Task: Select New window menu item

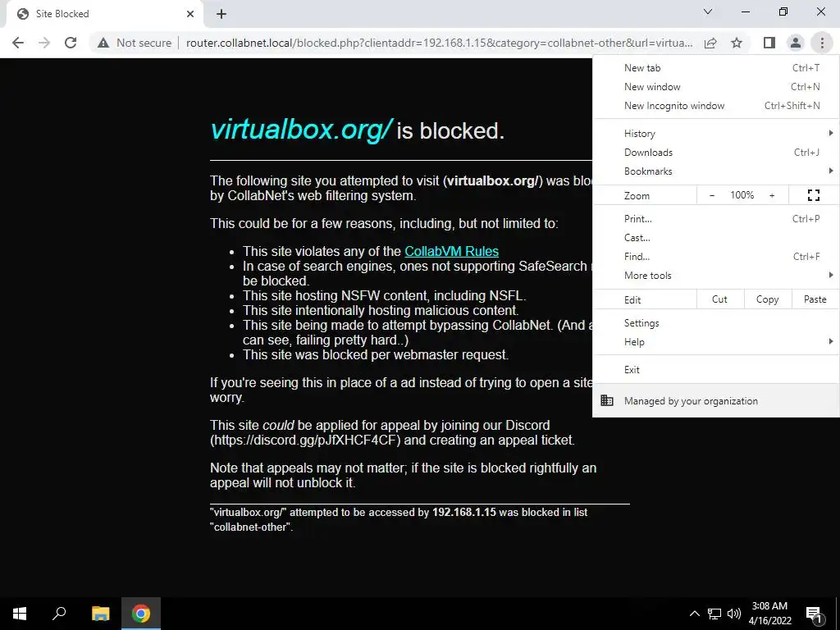Action: tap(715, 87)
